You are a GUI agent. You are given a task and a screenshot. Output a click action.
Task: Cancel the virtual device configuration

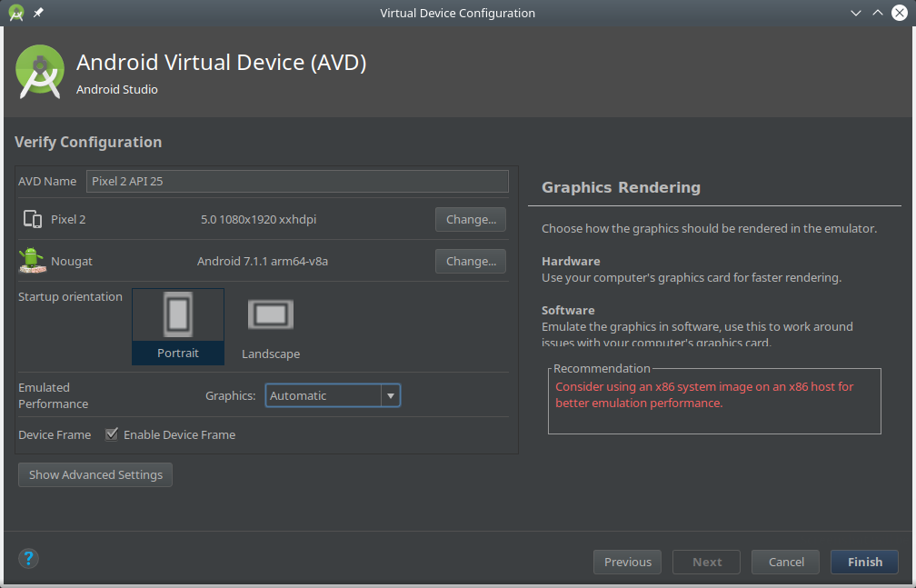coord(786,562)
